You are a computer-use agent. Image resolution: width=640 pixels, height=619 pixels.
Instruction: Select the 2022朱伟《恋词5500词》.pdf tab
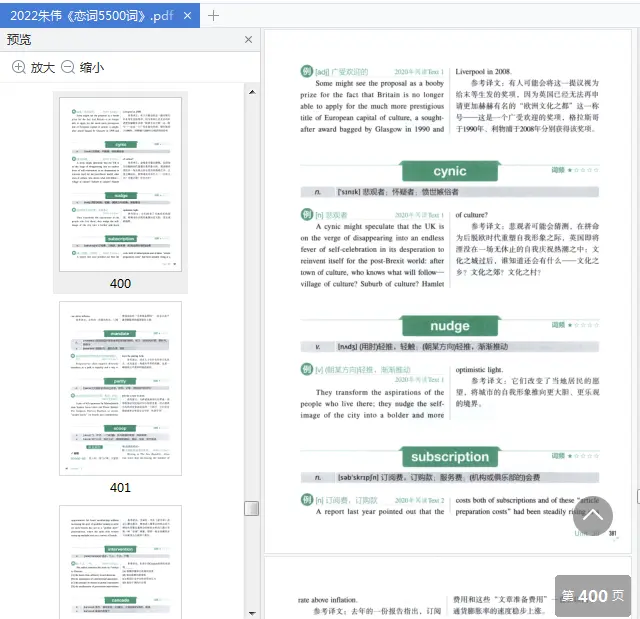pos(100,16)
